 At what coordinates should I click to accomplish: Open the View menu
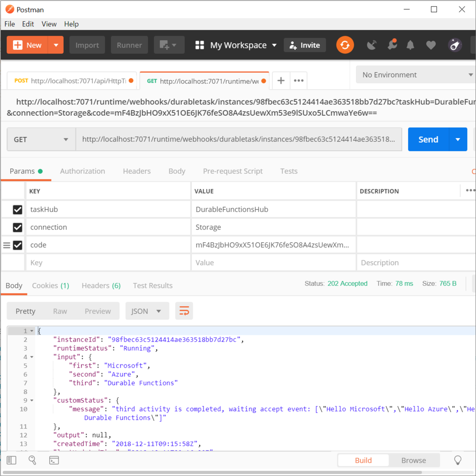click(49, 24)
